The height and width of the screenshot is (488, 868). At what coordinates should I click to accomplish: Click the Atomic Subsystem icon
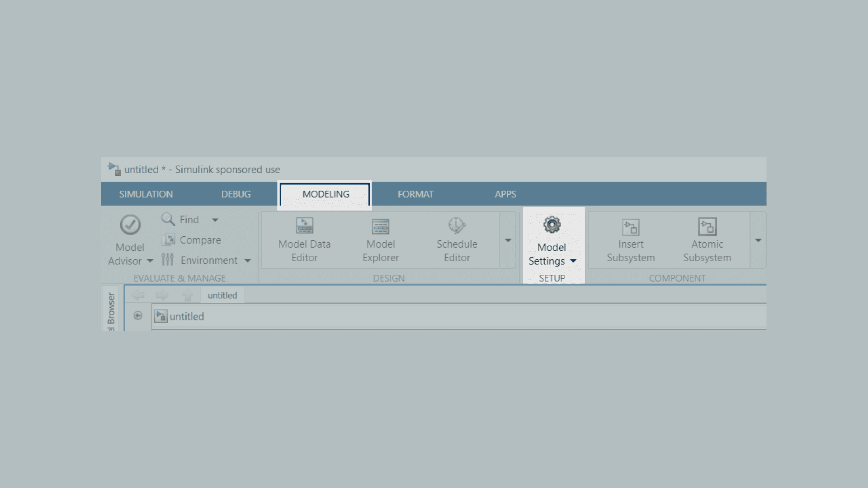(707, 227)
